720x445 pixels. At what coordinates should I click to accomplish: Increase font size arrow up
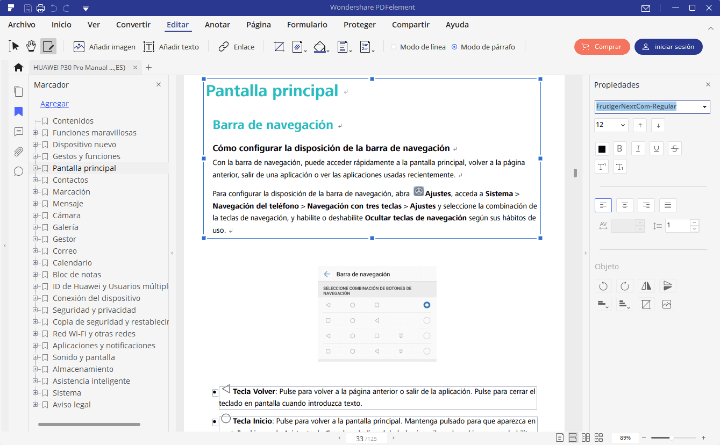tap(640, 125)
